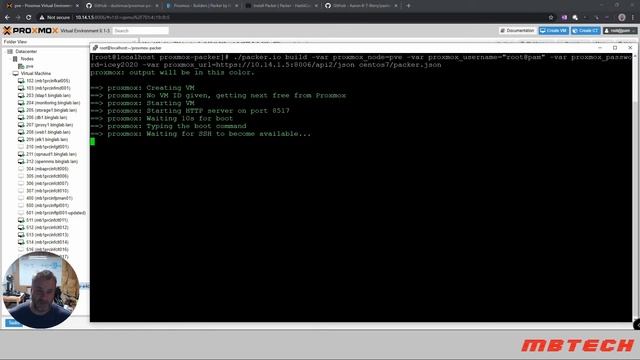Click the Create VM button
Image resolution: width=640 pixels, height=360 pixels.
tap(553, 31)
